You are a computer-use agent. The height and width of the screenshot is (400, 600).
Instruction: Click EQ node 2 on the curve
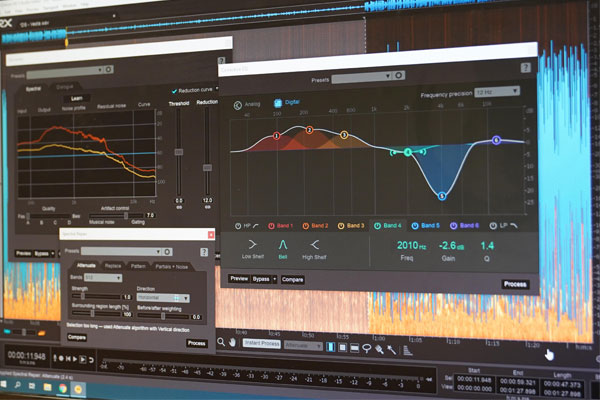310,131
